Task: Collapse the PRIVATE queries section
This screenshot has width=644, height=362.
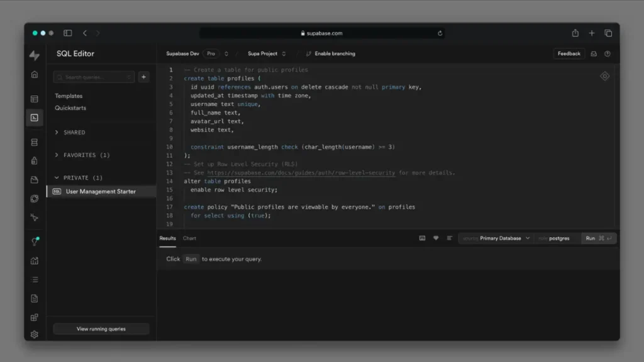Action: [x=78, y=178]
